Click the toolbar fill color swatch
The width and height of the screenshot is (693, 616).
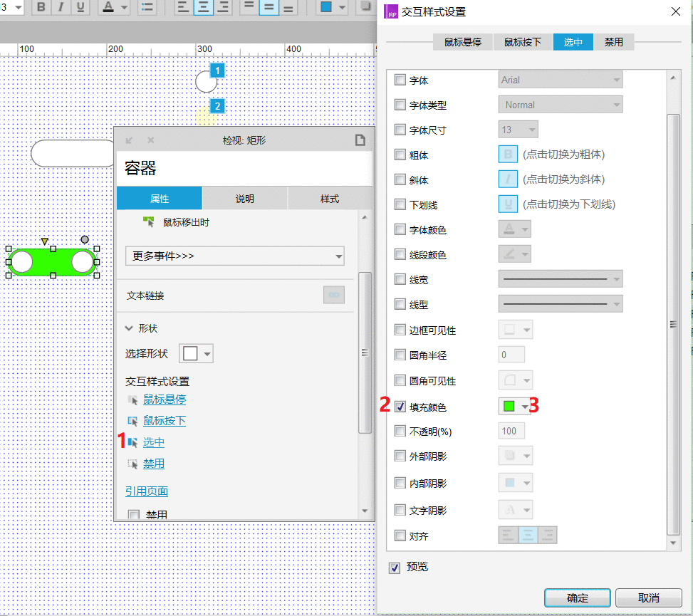coord(326,7)
